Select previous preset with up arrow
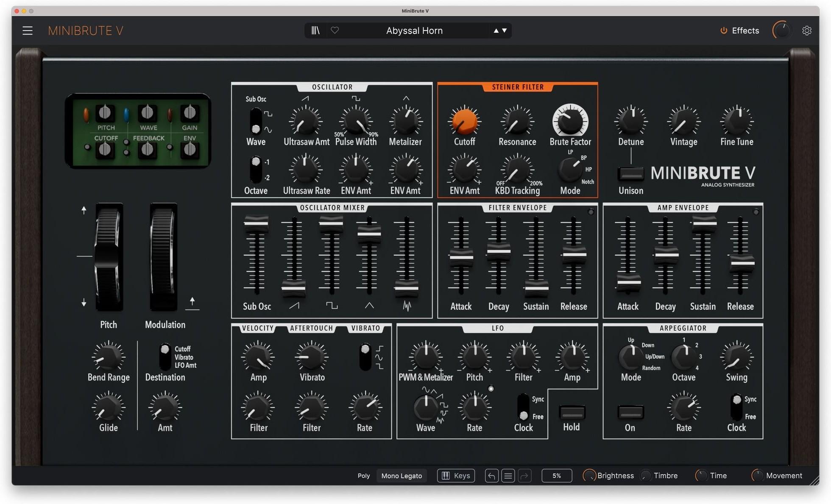The height and width of the screenshot is (504, 831). click(496, 31)
